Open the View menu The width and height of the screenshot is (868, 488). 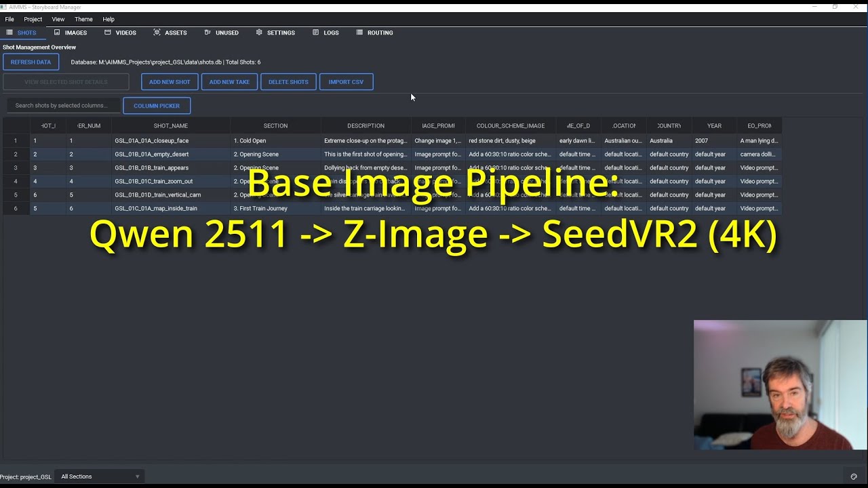[58, 19]
